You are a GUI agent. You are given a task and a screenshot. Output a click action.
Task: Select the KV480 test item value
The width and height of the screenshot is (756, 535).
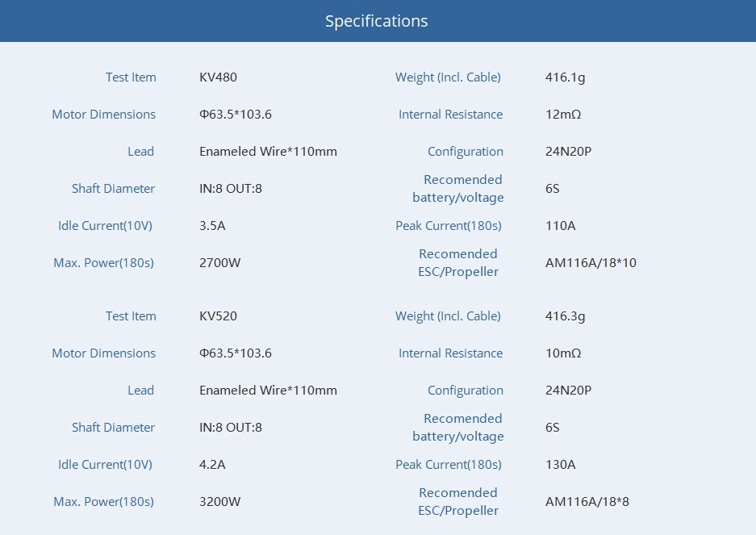coord(218,77)
